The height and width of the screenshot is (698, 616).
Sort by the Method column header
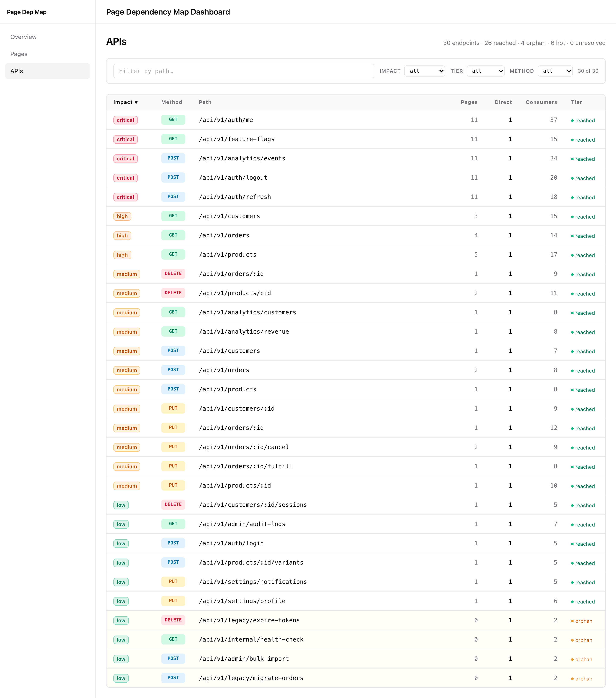click(172, 102)
